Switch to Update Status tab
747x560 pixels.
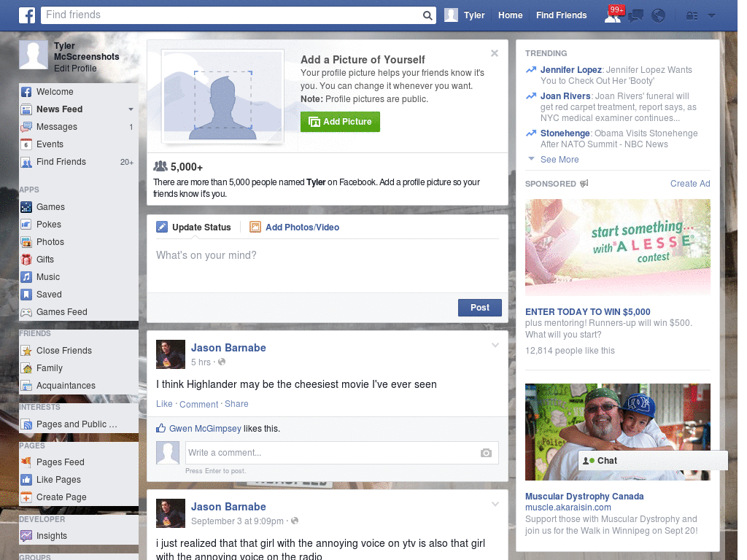click(x=193, y=227)
